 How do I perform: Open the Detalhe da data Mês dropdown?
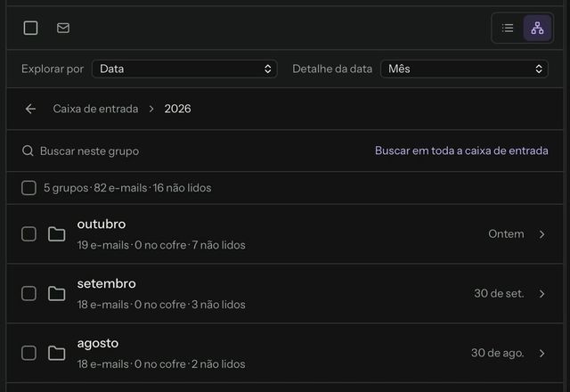coord(464,69)
